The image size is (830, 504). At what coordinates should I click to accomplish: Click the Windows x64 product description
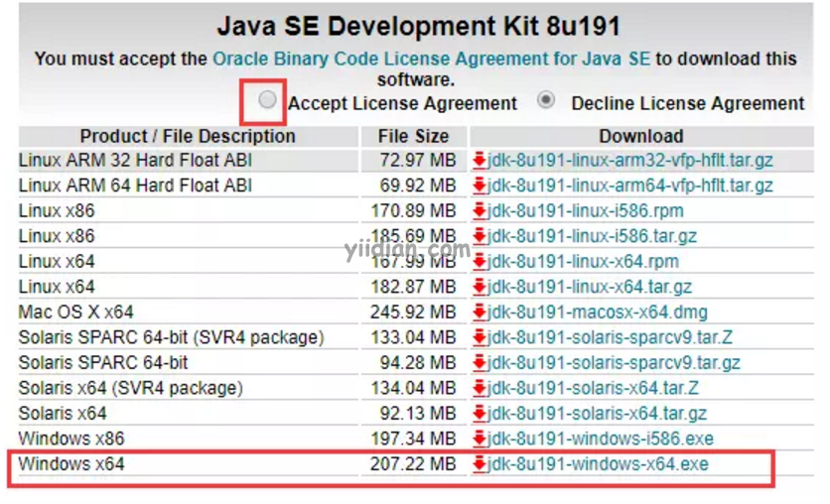tap(71, 463)
